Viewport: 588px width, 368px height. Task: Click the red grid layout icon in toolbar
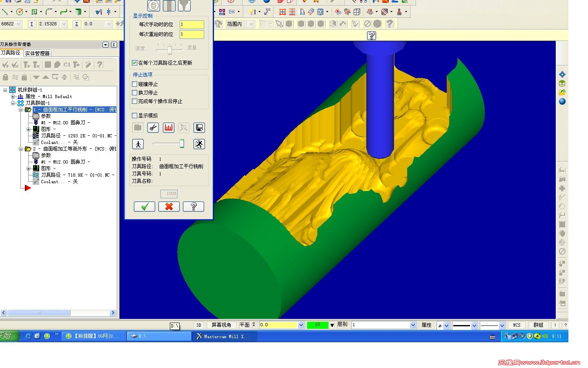pyautogui.click(x=282, y=12)
